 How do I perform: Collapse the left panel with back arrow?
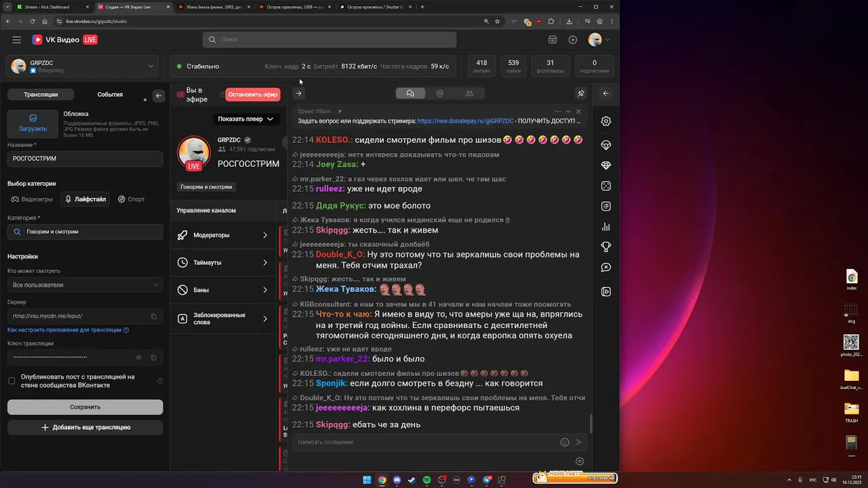(x=159, y=96)
